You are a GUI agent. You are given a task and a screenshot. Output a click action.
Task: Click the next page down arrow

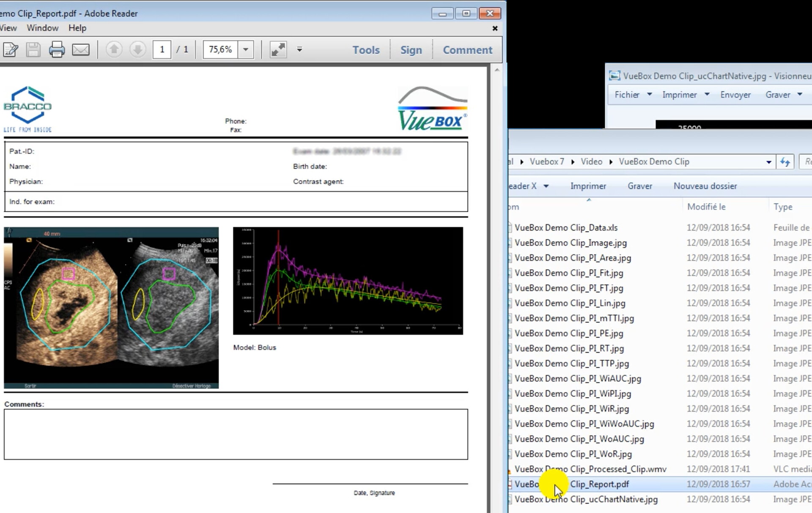(137, 50)
